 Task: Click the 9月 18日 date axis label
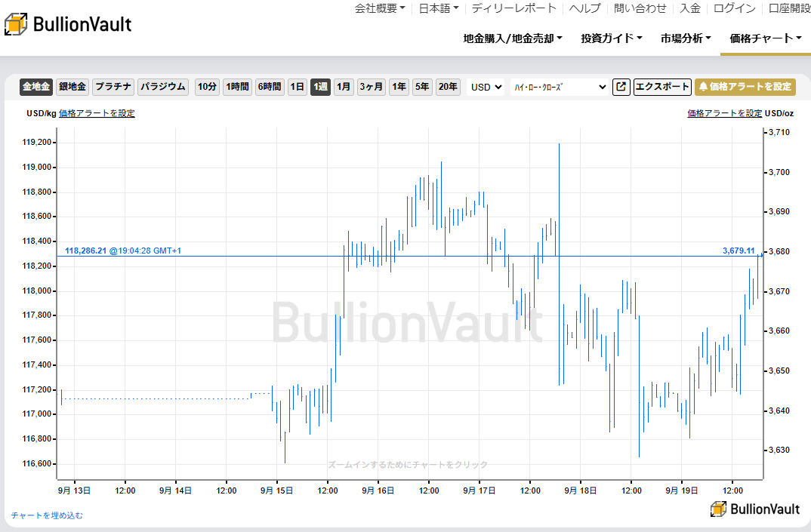tap(581, 490)
